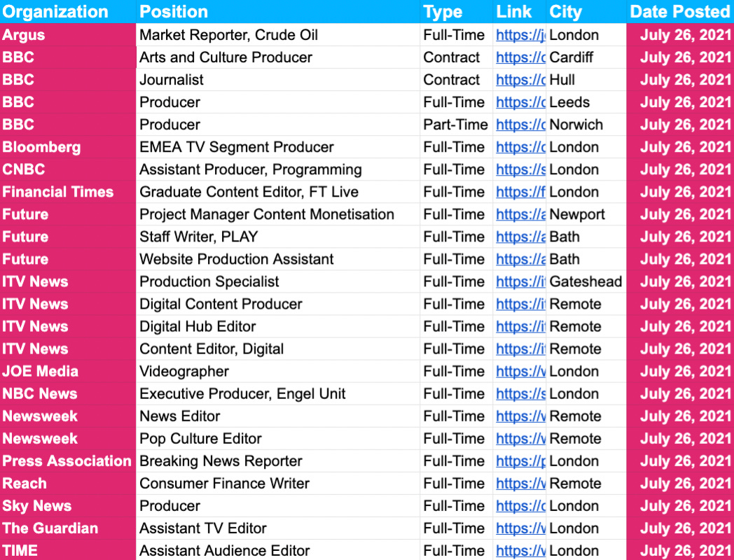This screenshot has width=734, height=560.
Task: Select Contract type in Journalist row
Action: 457,80
